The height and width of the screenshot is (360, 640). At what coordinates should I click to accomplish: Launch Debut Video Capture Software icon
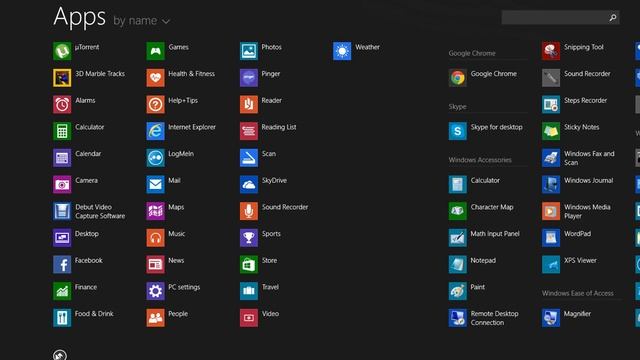point(62,211)
